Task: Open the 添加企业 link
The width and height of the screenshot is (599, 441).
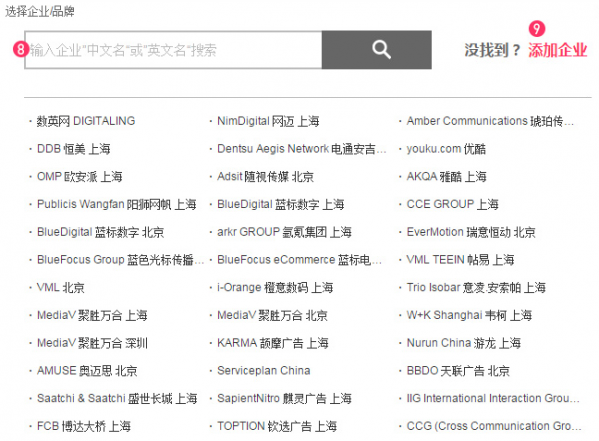Action: coord(557,50)
